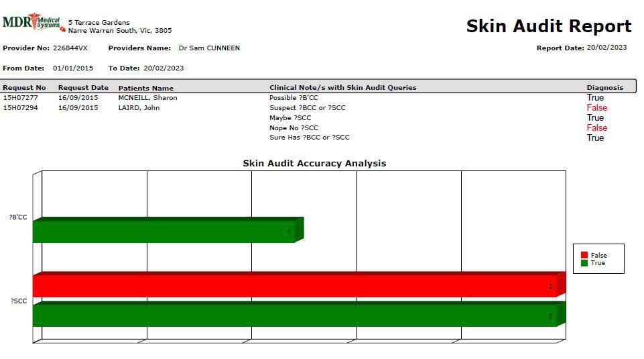644x359 pixels.
Task: Click the Providers Name: label
Action: (x=139, y=48)
